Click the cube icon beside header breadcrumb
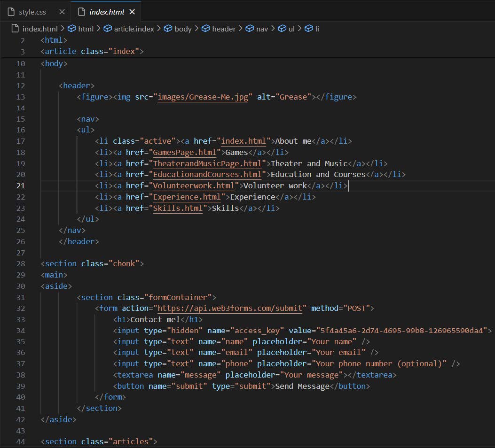495x448 pixels. pyautogui.click(x=205, y=29)
